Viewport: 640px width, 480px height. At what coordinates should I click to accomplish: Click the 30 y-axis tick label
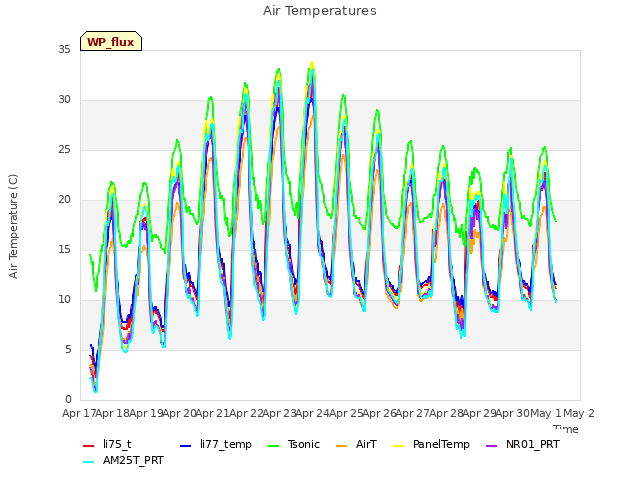pos(64,100)
